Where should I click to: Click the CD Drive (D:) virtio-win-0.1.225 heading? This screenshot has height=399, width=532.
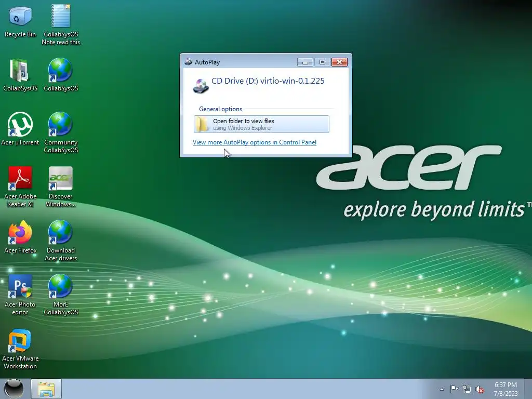pyautogui.click(x=268, y=81)
